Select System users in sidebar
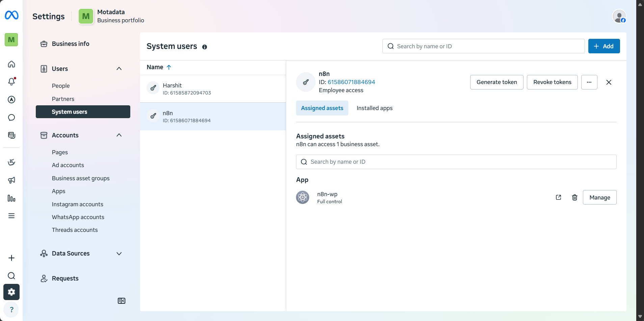 point(83,112)
